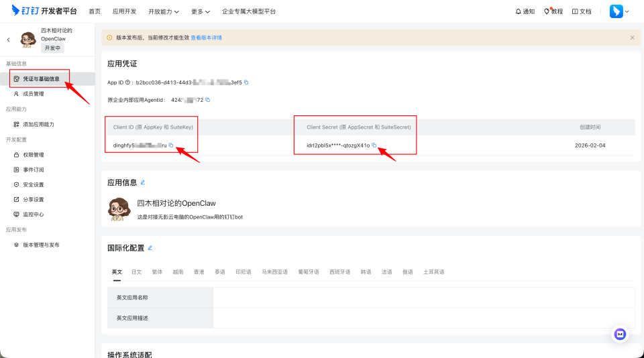The image size is (644, 358).
Task: Switch to the 法语 language tab
Action: 387,272
